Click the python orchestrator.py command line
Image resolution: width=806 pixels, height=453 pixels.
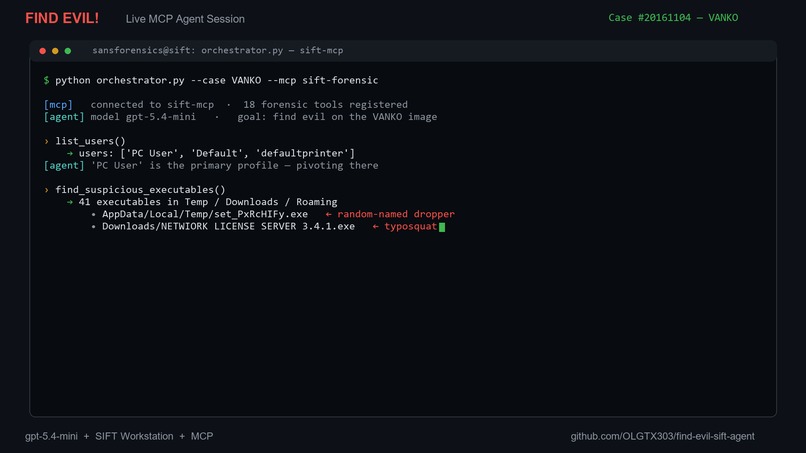pos(211,80)
